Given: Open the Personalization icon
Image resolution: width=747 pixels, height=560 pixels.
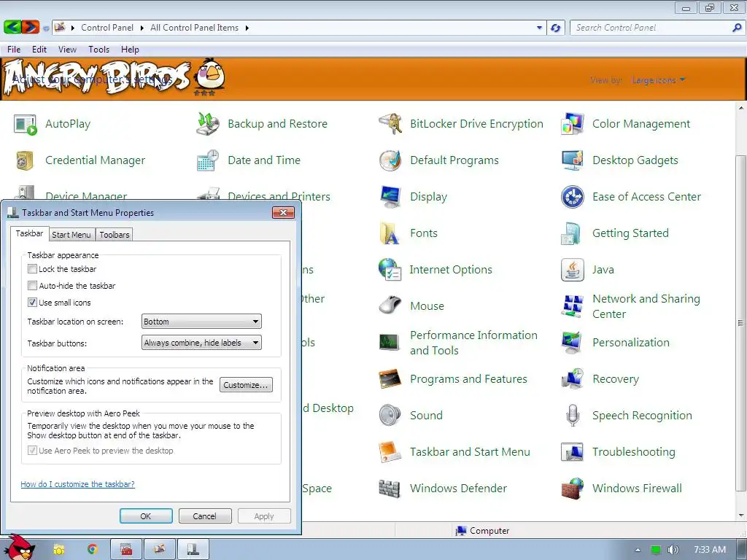Looking at the screenshot, I should [572, 343].
